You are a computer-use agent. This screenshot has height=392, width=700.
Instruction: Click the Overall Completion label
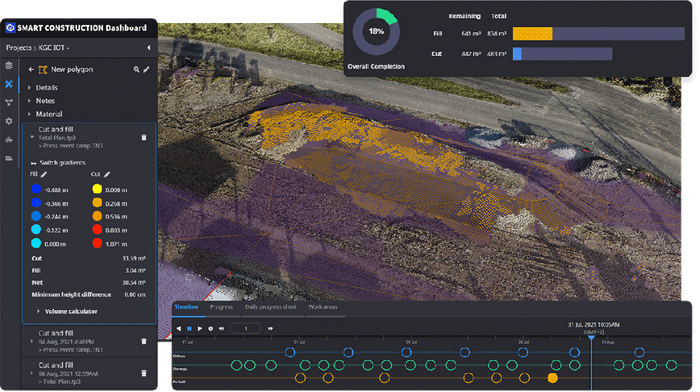[376, 67]
